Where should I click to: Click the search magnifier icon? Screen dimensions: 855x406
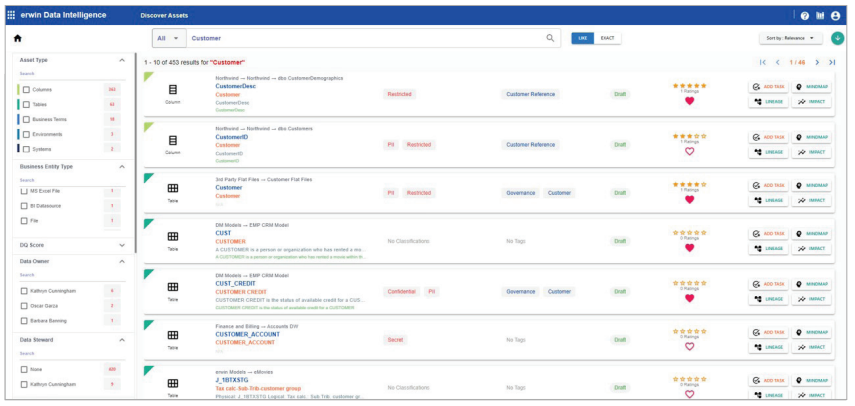(550, 38)
